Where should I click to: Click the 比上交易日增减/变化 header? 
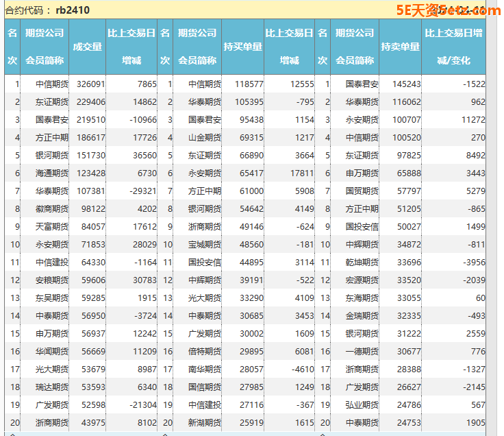tap(453, 47)
